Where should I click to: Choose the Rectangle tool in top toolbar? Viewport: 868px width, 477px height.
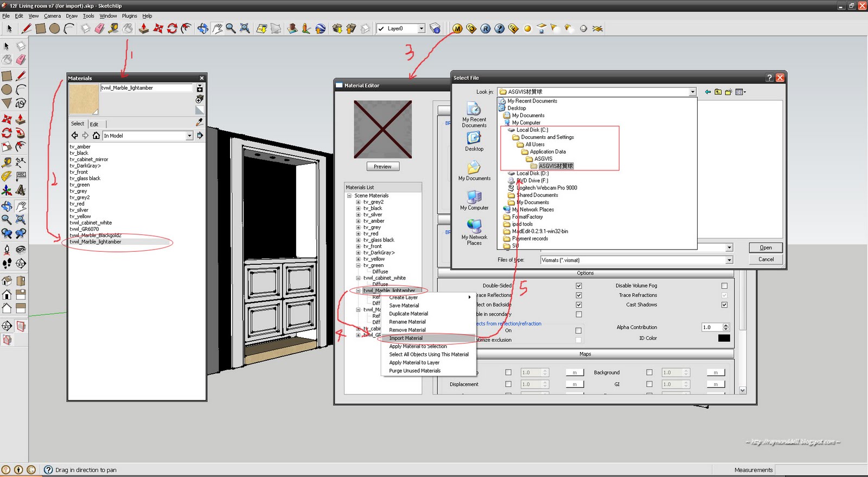[41, 28]
